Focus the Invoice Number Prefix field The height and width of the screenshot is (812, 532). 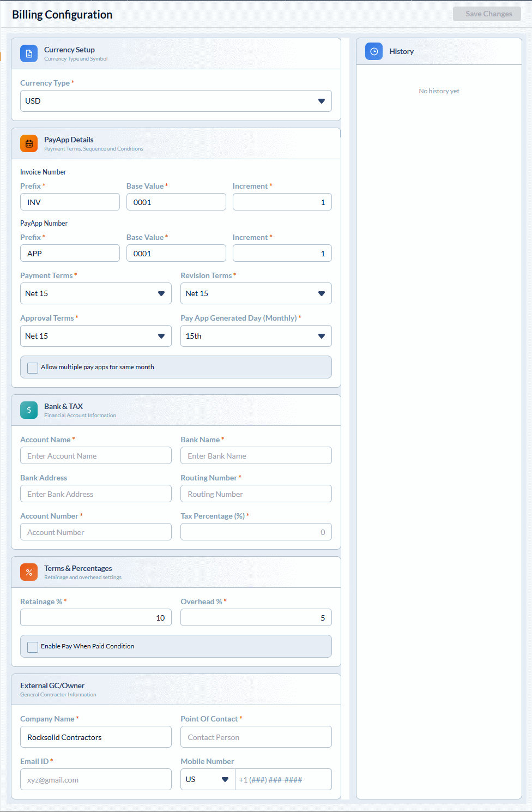[70, 202]
